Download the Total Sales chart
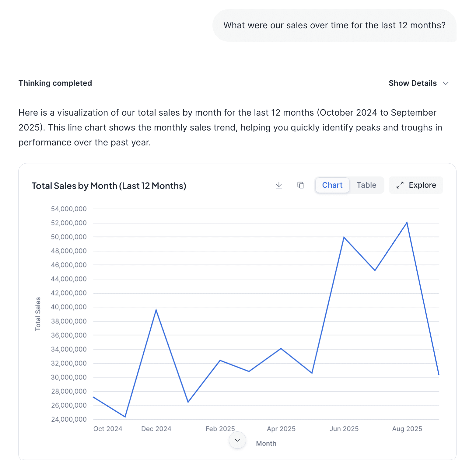Screen dimensions: 476x460 279,185
